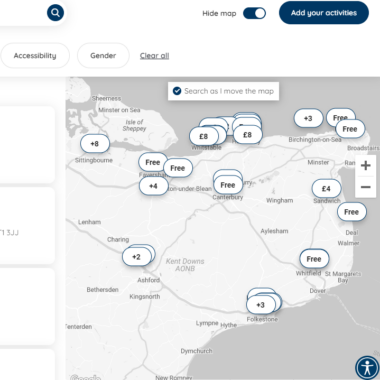Click the £8 marker above Whitstable

(x=204, y=136)
